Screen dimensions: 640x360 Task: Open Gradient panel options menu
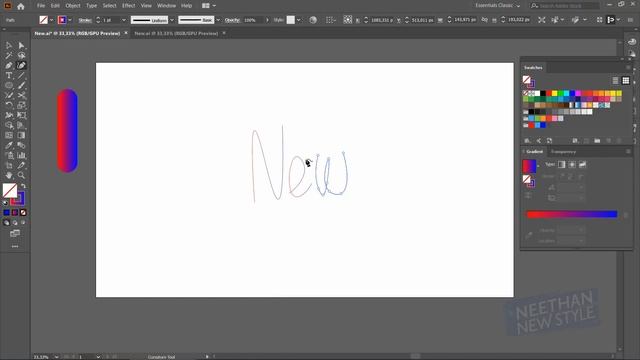tap(628, 152)
